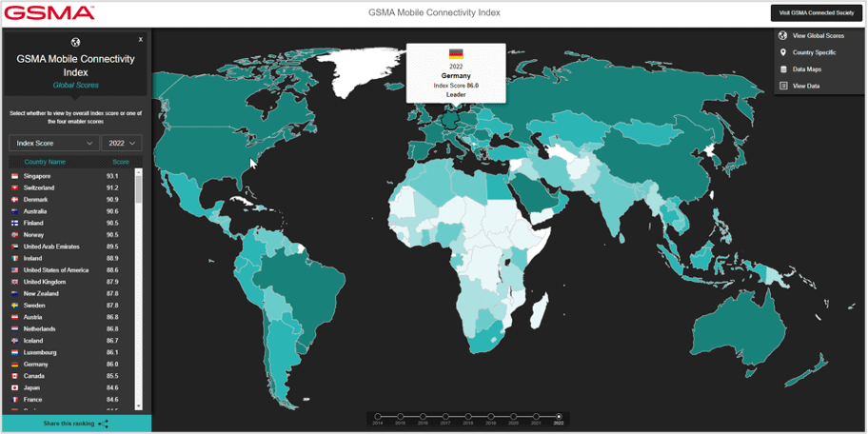868x434 pixels.
Task: Click the Singapore flag in the ranking list
Action: point(15,176)
